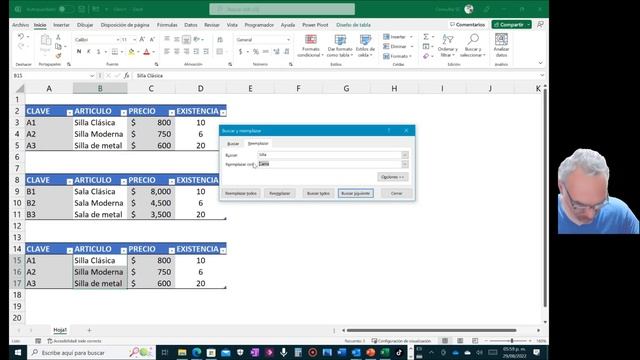The width and height of the screenshot is (640, 360).
Task: Click inside the Buscar input field
Action: 329,155
